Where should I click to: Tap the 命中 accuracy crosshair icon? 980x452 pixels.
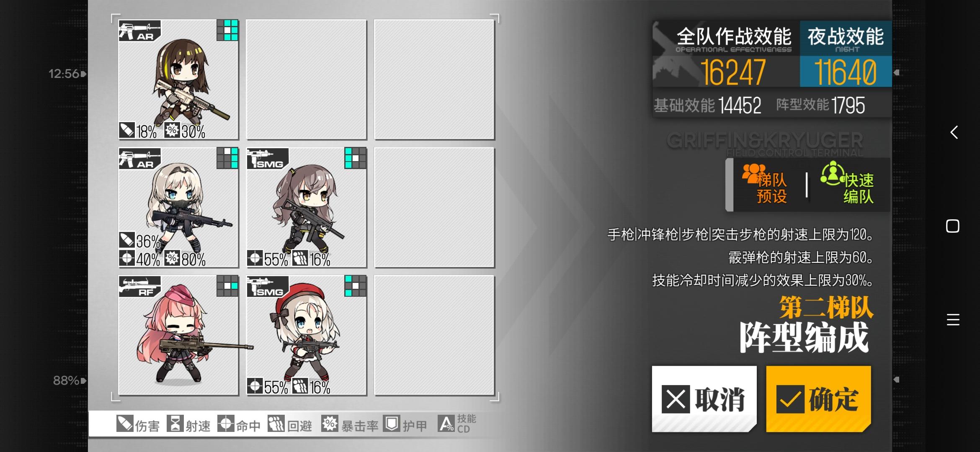point(226,424)
